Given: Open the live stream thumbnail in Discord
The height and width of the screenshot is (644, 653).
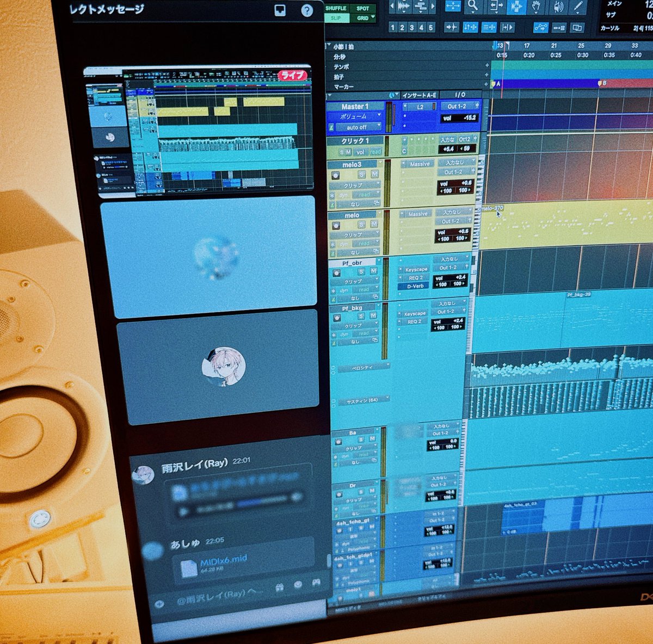Looking at the screenshot, I should [x=200, y=131].
